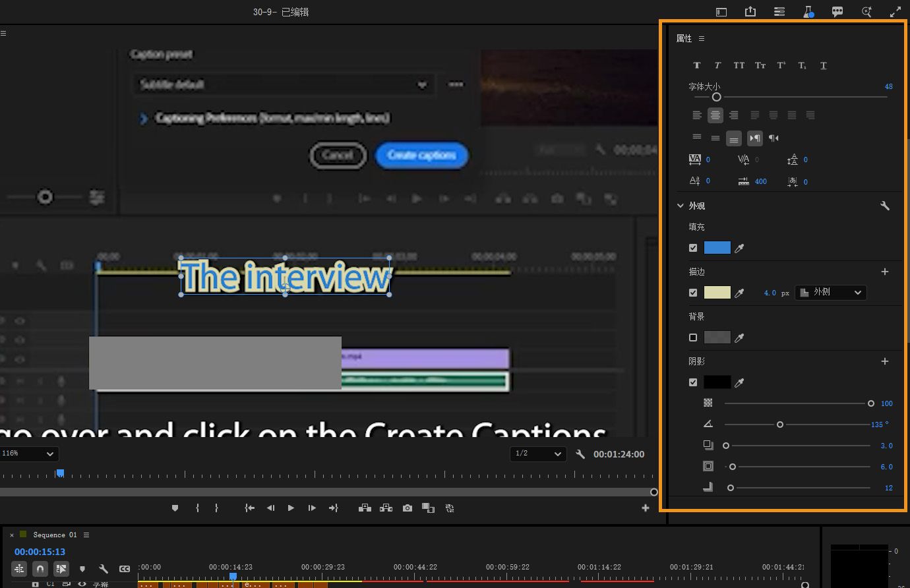This screenshot has width=910, height=588.
Task: Open the 外侧 stroke position dropdown
Action: 831,293
